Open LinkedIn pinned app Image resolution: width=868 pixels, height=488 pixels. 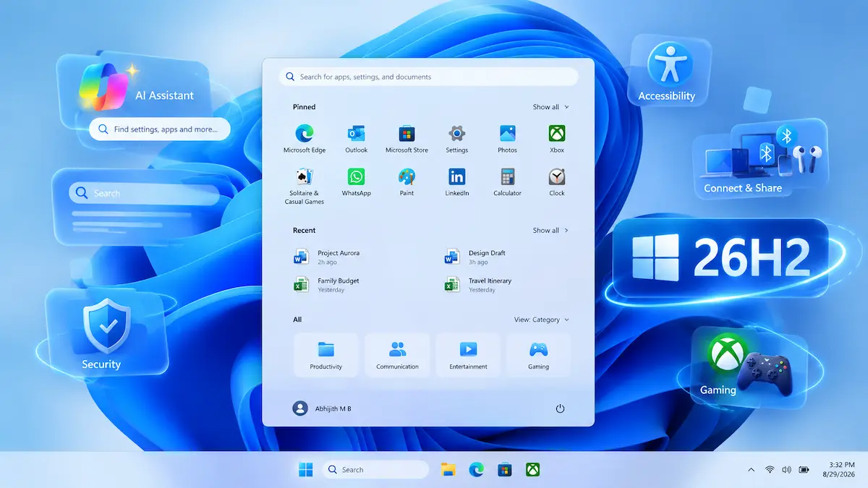[x=456, y=182]
